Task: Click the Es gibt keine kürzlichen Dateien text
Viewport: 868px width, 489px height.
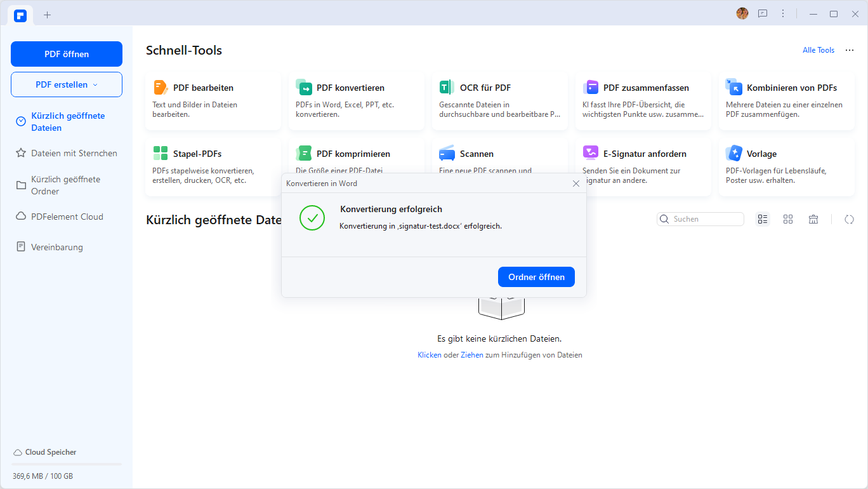Action: click(499, 338)
